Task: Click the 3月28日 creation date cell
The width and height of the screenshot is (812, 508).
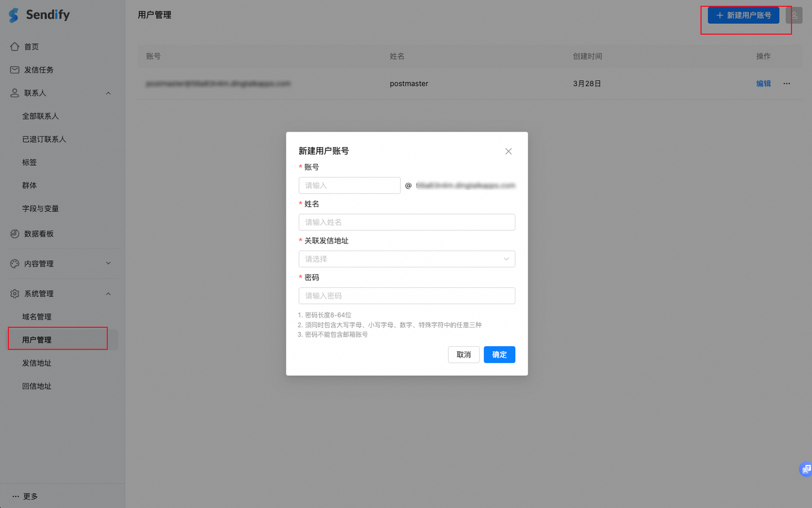Action: point(587,83)
